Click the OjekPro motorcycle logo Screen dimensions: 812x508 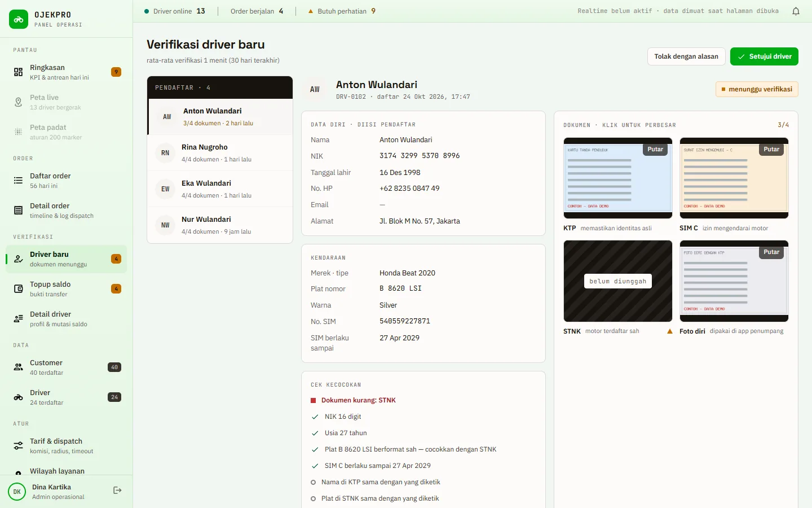pyautogui.click(x=19, y=19)
